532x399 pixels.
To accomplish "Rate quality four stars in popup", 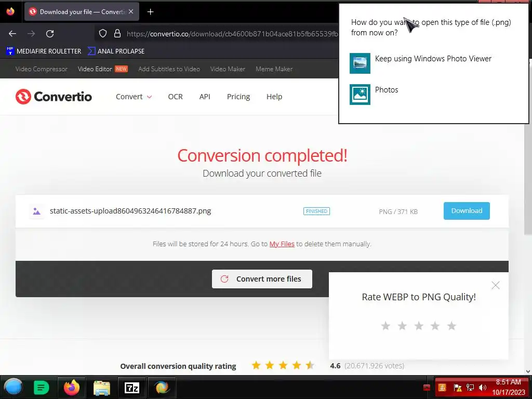I will [435, 326].
